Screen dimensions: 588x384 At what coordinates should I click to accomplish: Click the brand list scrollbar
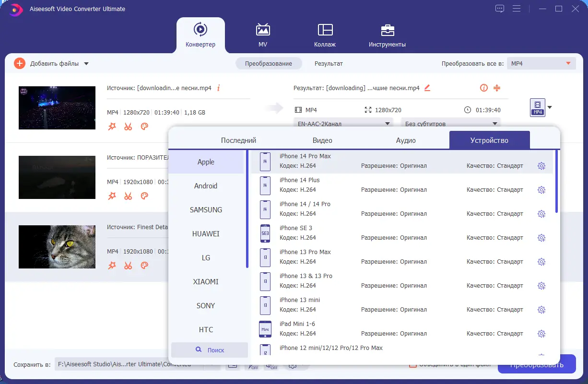click(247, 209)
